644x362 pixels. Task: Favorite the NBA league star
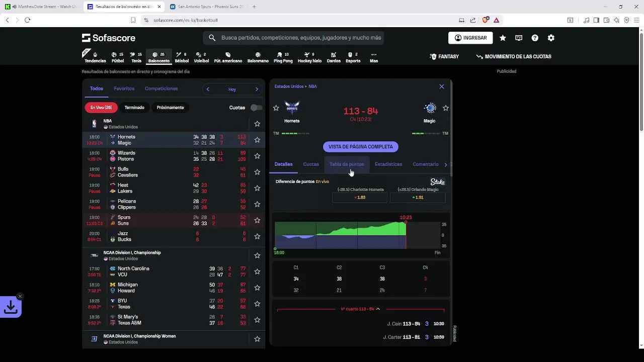(x=257, y=124)
